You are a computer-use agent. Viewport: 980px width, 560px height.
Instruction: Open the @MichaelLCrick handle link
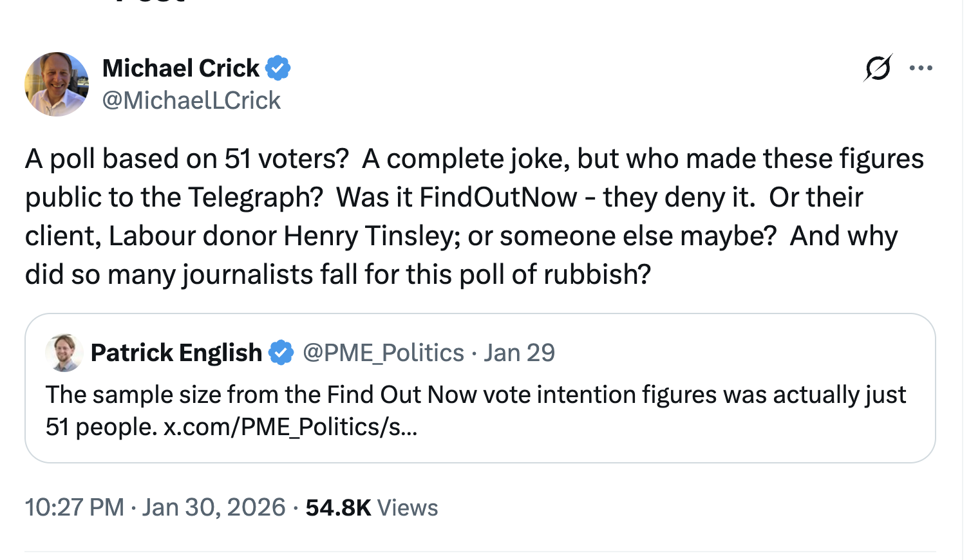[191, 100]
